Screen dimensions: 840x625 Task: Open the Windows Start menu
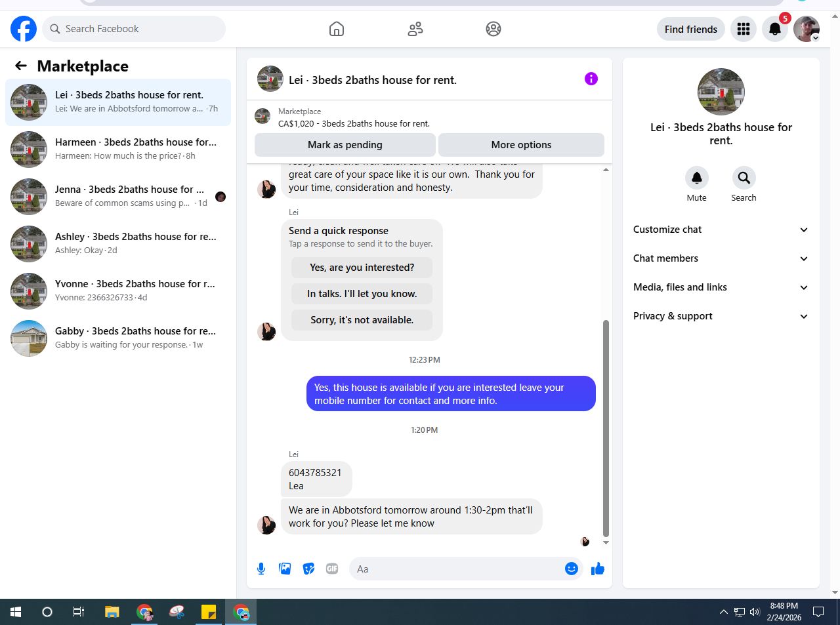click(x=16, y=612)
